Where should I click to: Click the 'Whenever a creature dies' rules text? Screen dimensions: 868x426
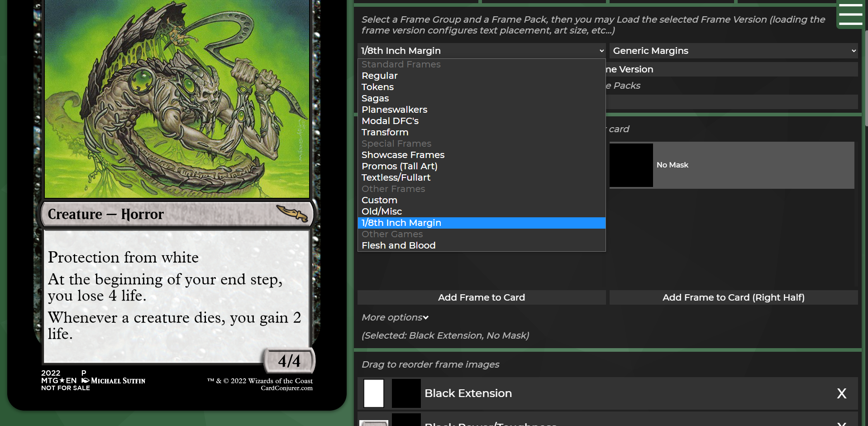click(174, 325)
